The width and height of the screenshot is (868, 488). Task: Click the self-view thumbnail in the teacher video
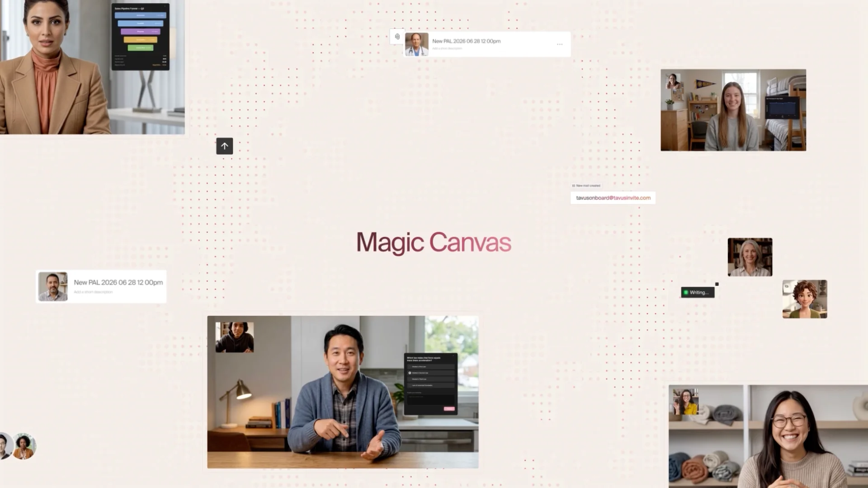tap(235, 337)
